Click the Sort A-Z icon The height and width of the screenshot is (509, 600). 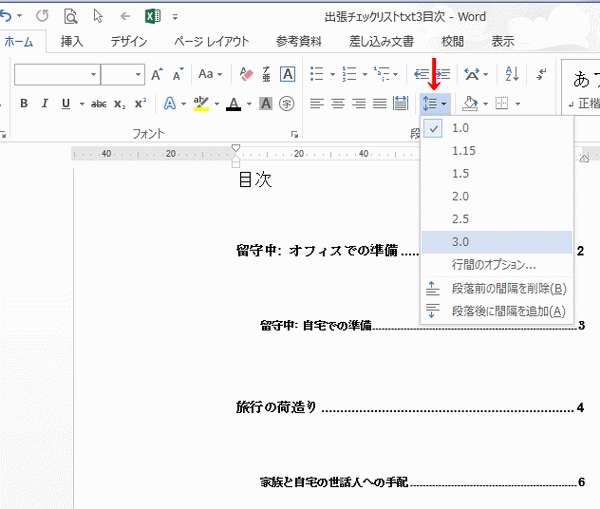512,74
